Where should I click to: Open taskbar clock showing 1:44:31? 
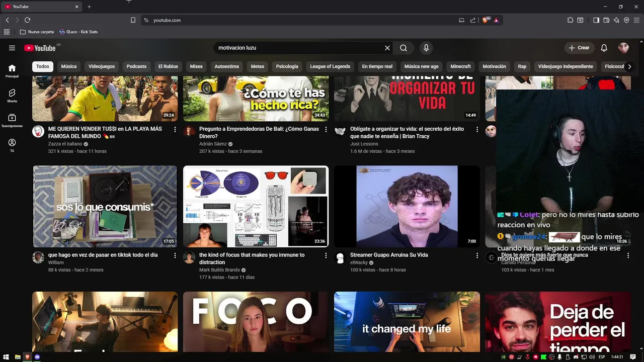coord(617,357)
